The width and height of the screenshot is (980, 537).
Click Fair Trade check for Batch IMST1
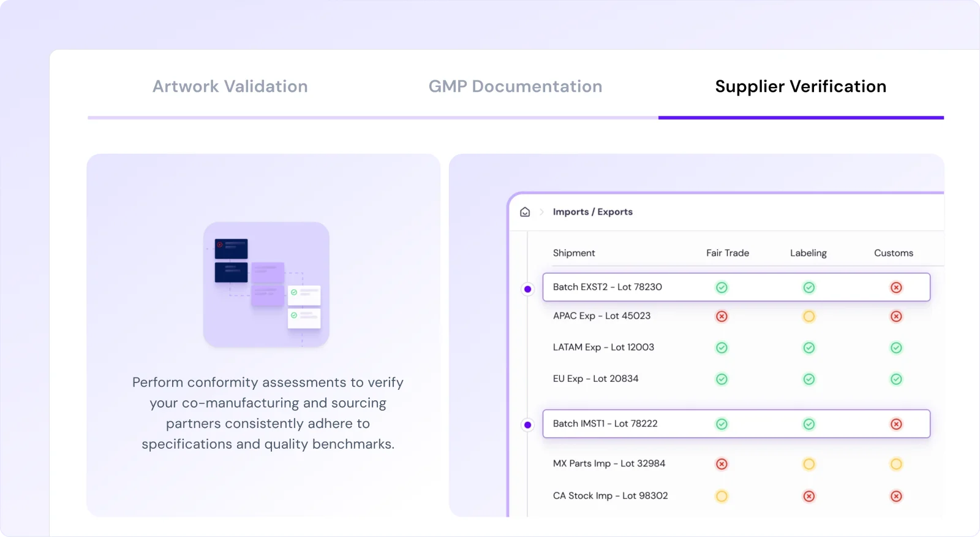coord(722,424)
